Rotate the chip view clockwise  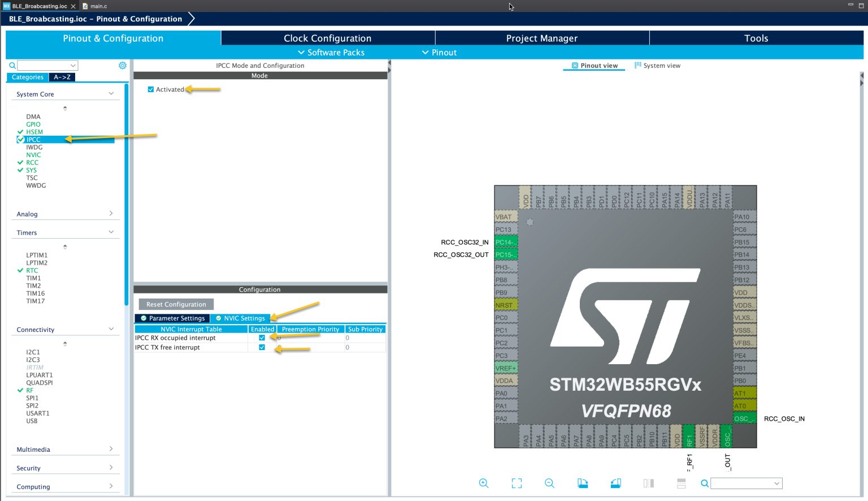(583, 483)
